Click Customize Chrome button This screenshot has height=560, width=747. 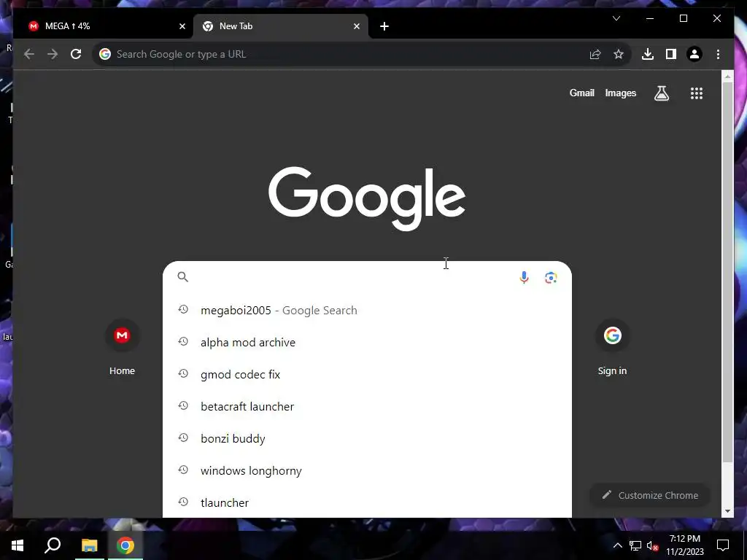(x=650, y=495)
